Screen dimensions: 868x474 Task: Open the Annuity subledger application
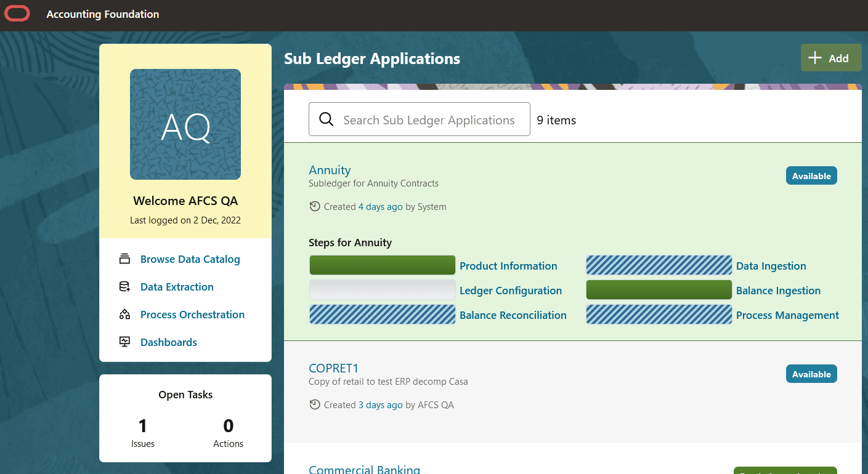(x=330, y=170)
